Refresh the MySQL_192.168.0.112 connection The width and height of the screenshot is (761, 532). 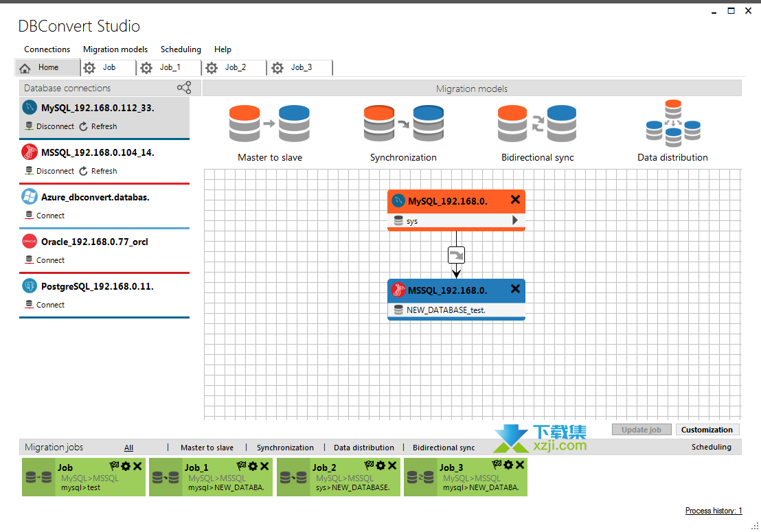[x=98, y=126]
